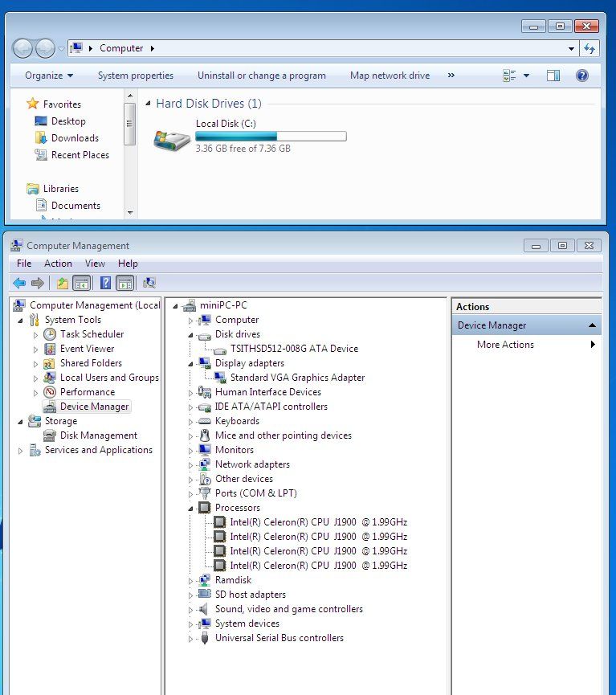
Task: Select Local Users and Groups
Action: 109,378
